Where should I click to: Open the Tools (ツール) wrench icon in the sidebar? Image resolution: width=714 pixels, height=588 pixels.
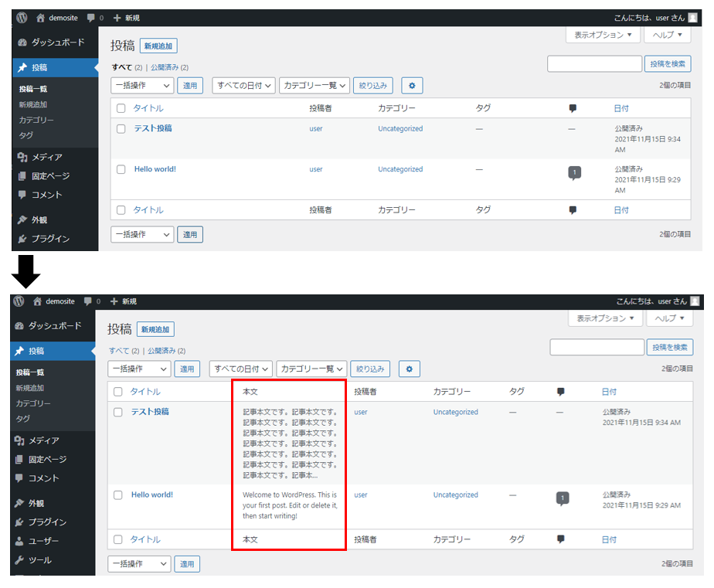click(x=20, y=560)
